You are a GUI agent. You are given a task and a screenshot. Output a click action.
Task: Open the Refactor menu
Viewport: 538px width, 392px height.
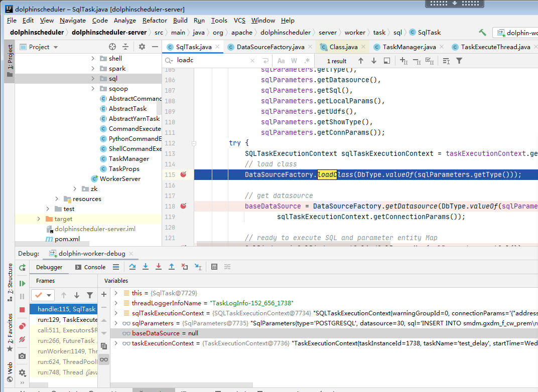pyautogui.click(x=155, y=21)
